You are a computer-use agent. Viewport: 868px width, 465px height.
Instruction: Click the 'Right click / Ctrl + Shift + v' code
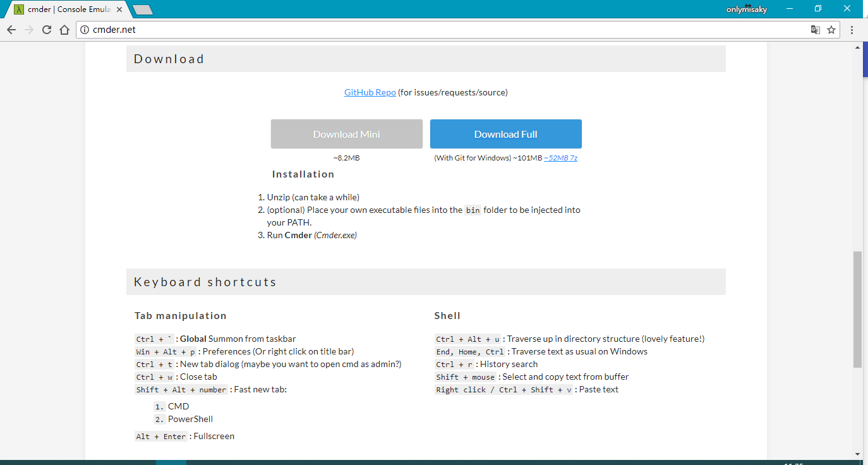[x=504, y=390]
